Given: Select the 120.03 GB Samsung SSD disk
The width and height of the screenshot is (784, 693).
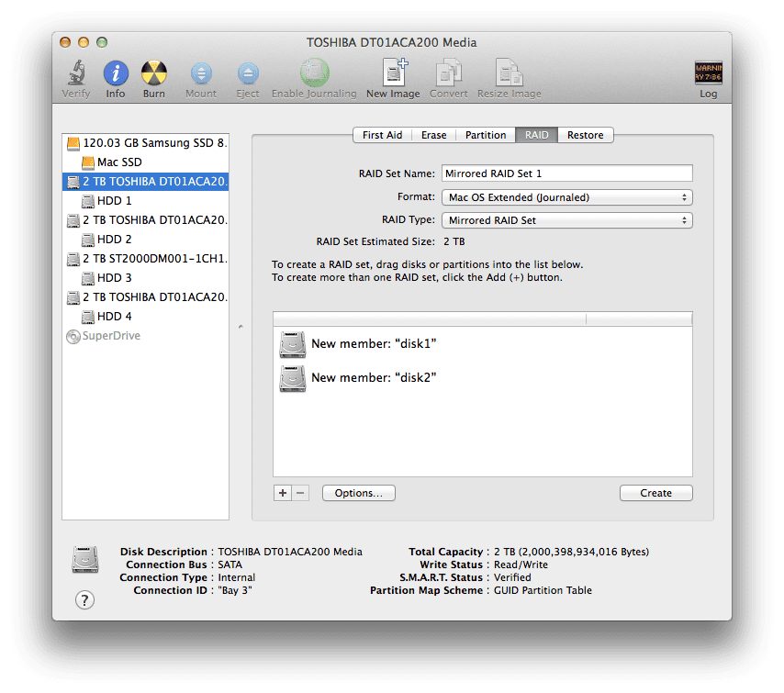Looking at the screenshot, I should 145,143.
